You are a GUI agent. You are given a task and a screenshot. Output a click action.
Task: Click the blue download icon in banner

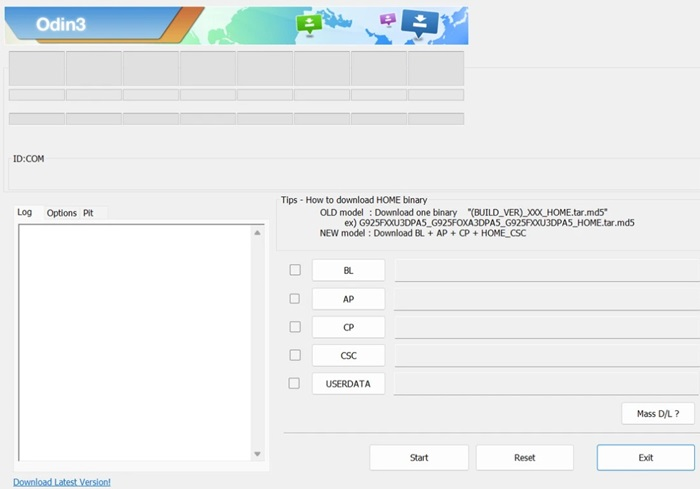(x=419, y=24)
